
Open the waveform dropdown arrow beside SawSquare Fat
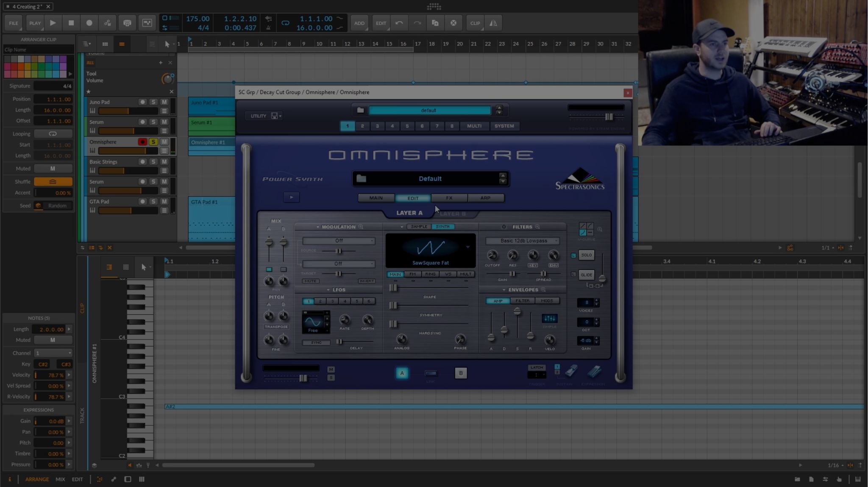(x=468, y=247)
